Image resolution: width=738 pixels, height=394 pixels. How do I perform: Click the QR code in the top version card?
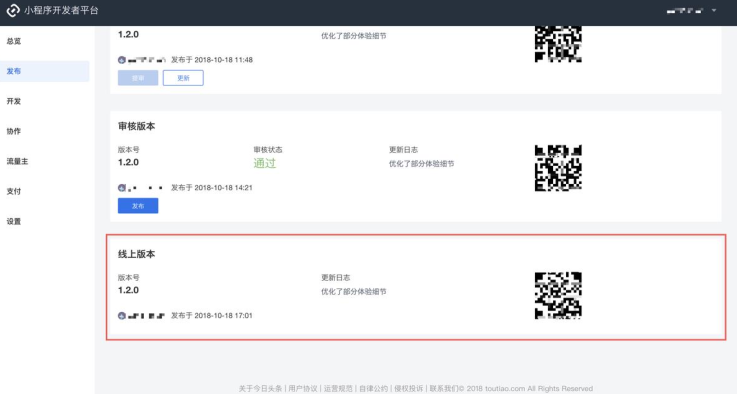coord(558,44)
